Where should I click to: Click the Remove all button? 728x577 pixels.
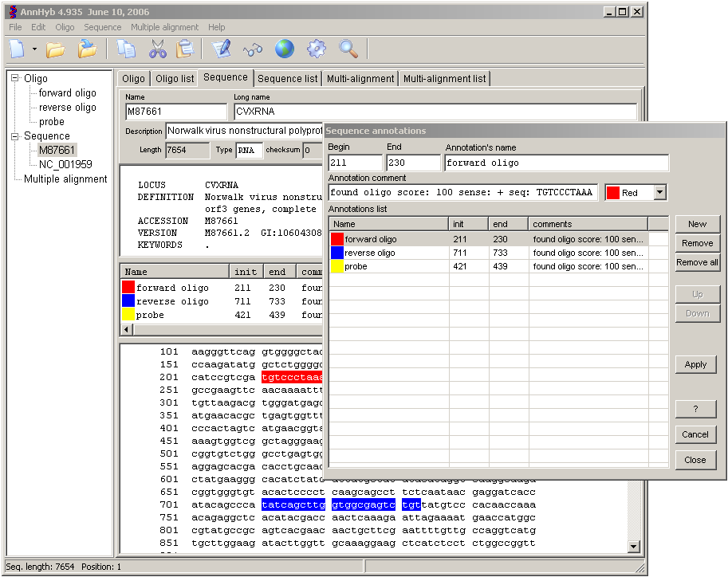click(697, 262)
